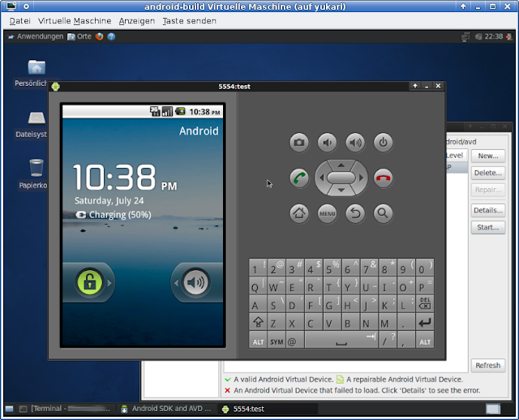Click the red end-call button
The image size is (519, 420).
click(x=384, y=178)
